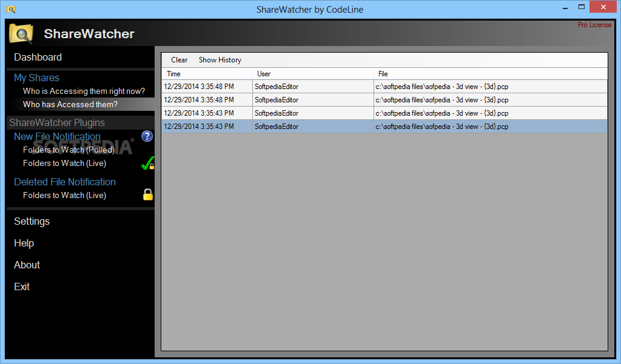Click the green checkmark beside Folders to Watch (Live)
This screenshot has width=621, height=364.
point(148,164)
